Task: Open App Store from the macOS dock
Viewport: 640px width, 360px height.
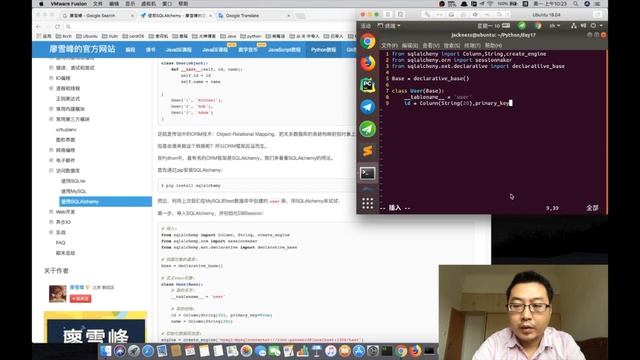Action: [359, 351]
